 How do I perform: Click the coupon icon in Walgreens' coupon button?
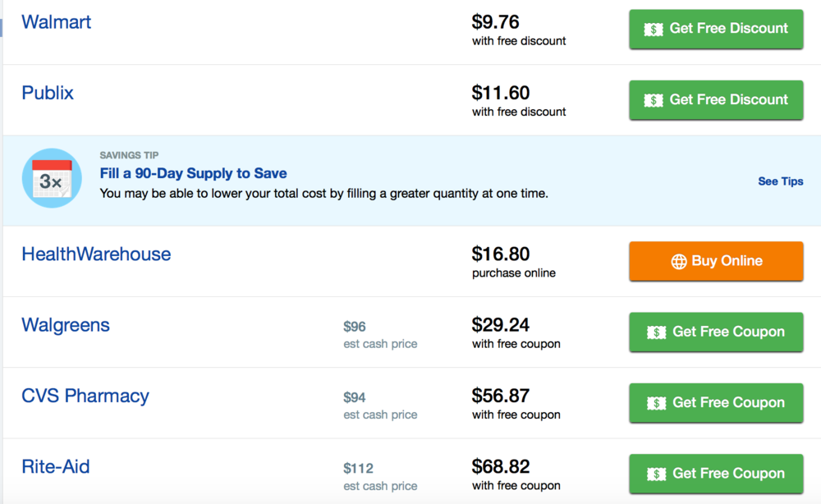point(656,332)
